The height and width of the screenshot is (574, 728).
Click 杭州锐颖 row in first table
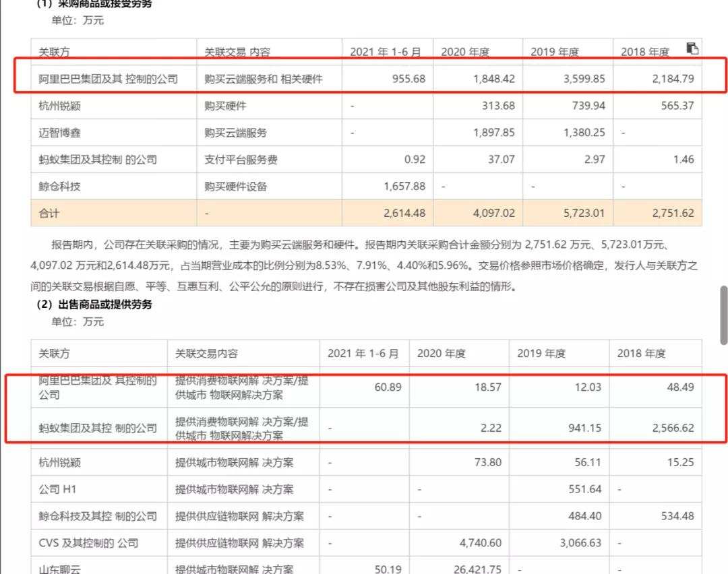[x=59, y=106]
